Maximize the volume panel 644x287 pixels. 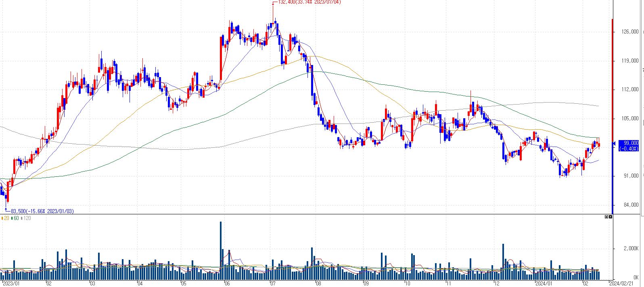[x=606, y=217]
